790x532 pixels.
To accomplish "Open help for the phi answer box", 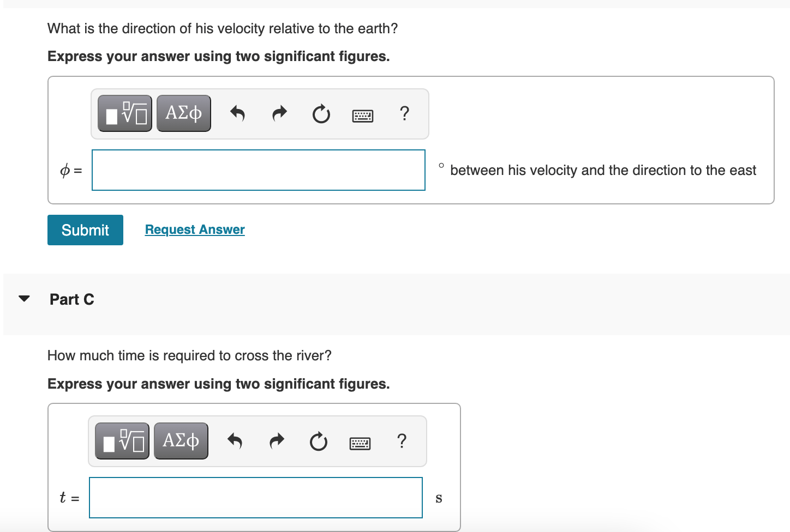I will 404,113.
